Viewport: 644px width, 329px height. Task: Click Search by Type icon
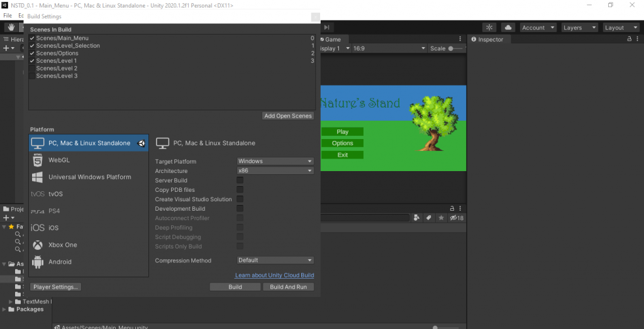(416, 218)
